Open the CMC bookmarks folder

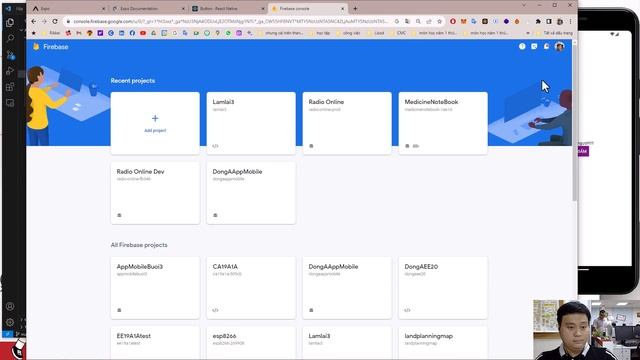[x=398, y=33]
